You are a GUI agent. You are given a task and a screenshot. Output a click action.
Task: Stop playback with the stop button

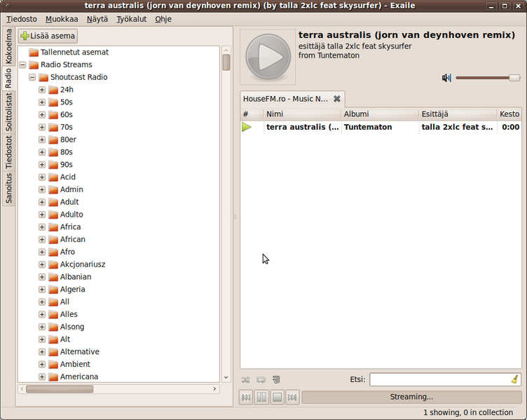(277, 398)
